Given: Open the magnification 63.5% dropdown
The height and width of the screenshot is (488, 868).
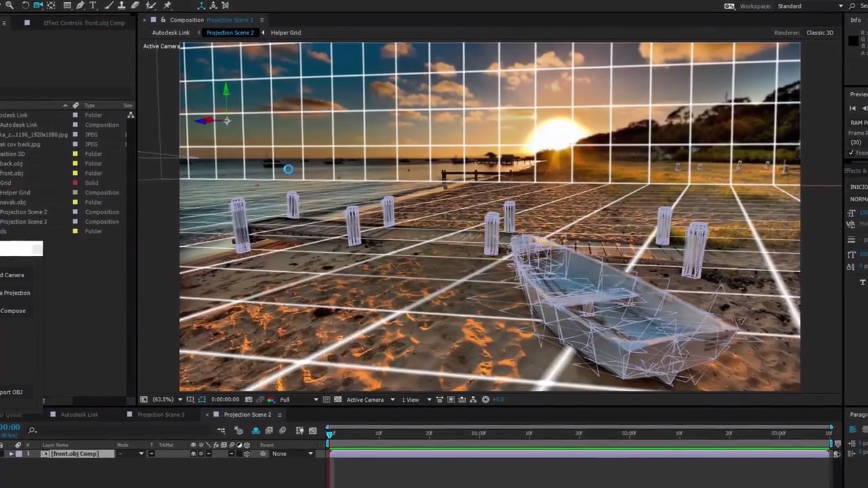Looking at the screenshot, I should coord(167,399).
